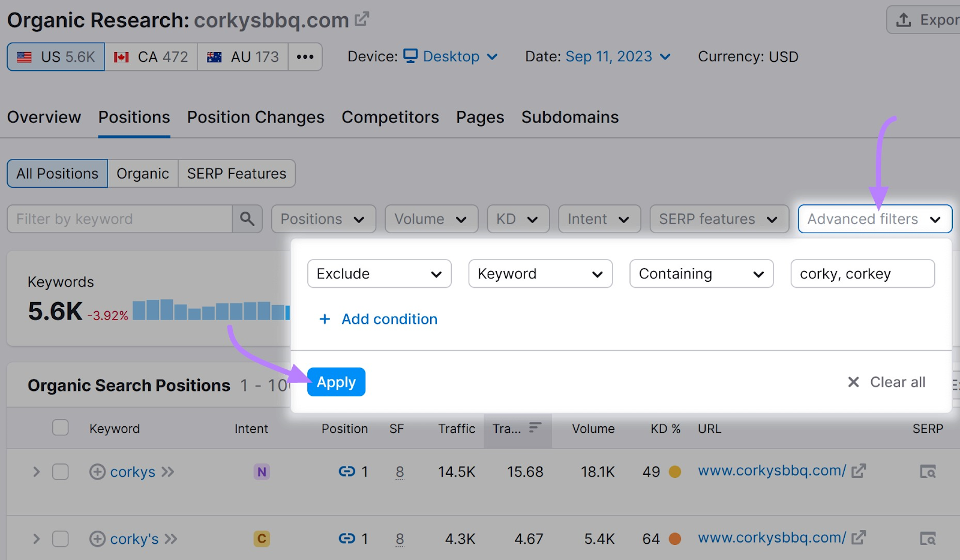
Task: Switch to the Competitors tab
Action: point(390,117)
